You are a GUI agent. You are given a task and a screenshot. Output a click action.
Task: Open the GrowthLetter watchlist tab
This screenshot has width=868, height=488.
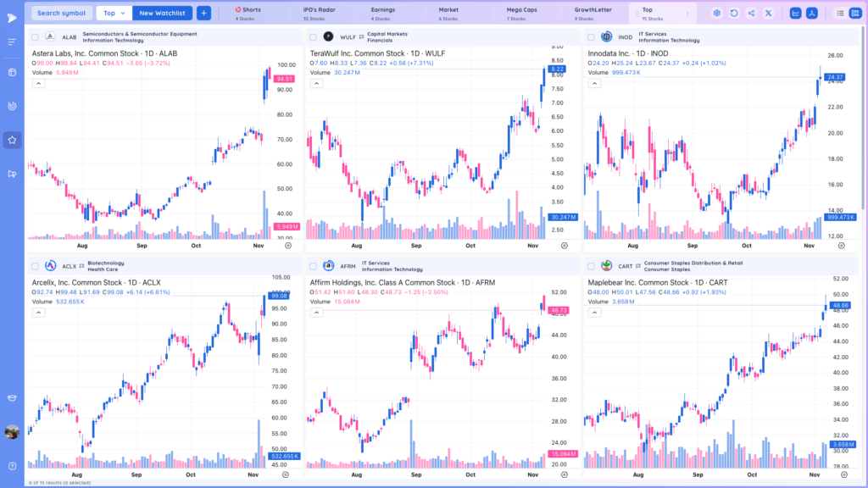point(593,14)
